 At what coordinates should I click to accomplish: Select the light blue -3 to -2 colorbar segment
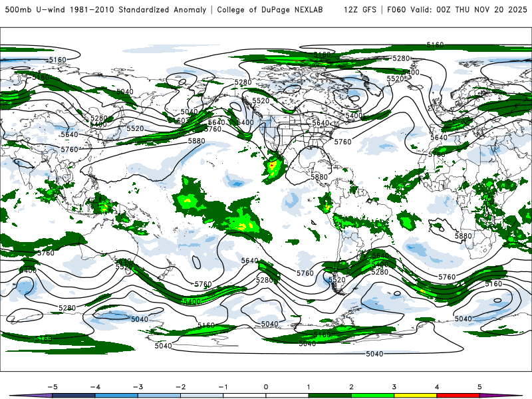[x=159, y=396]
